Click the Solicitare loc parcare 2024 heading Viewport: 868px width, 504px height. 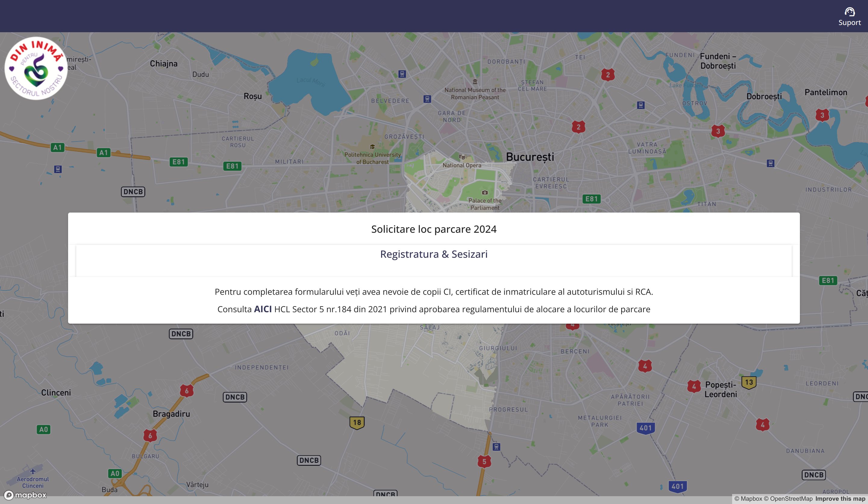coord(434,229)
